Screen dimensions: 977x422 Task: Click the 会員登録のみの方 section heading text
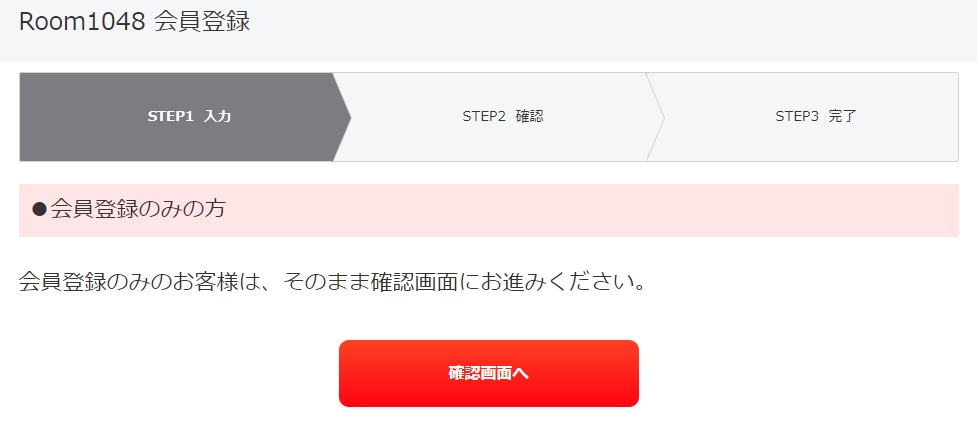[137, 209]
